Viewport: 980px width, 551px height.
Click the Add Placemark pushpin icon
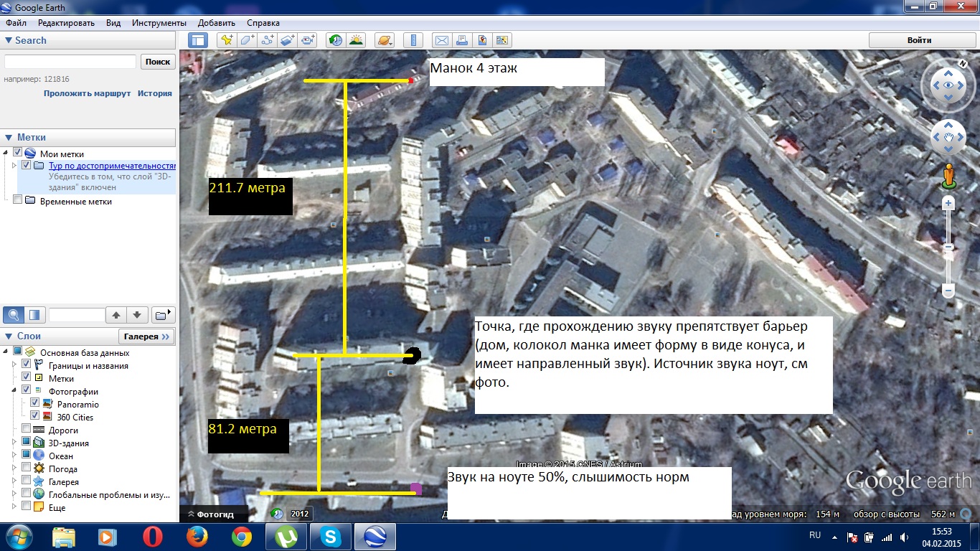pyautogui.click(x=227, y=40)
